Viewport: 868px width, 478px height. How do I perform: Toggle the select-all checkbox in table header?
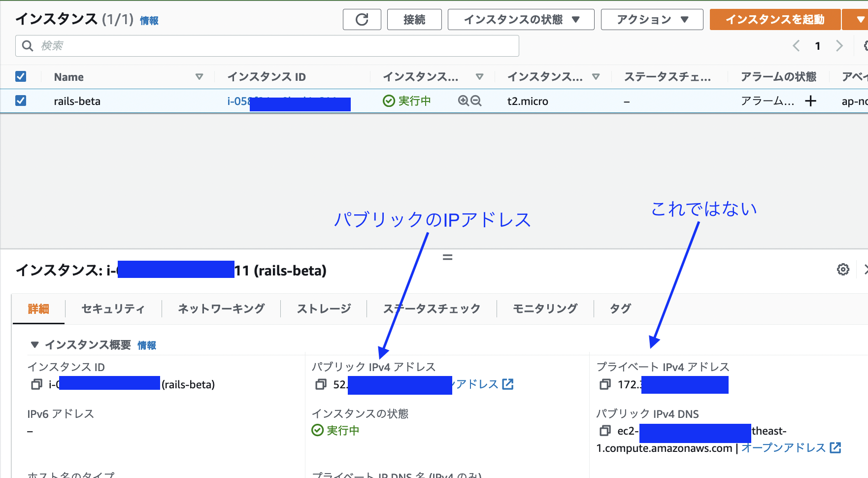coord(21,76)
